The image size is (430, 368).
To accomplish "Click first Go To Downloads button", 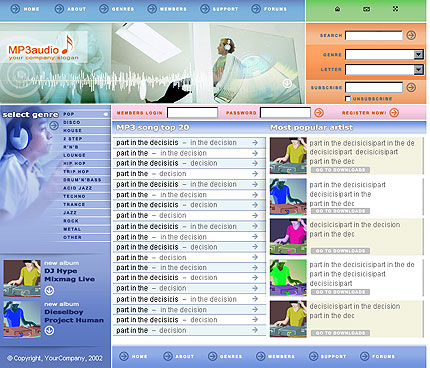I will click(340, 170).
